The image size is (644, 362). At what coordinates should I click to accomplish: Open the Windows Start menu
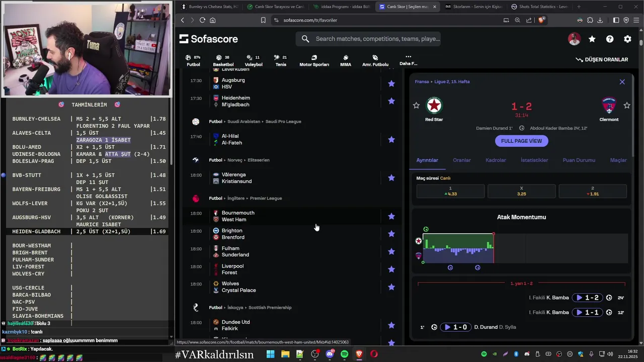(x=270, y=354)
